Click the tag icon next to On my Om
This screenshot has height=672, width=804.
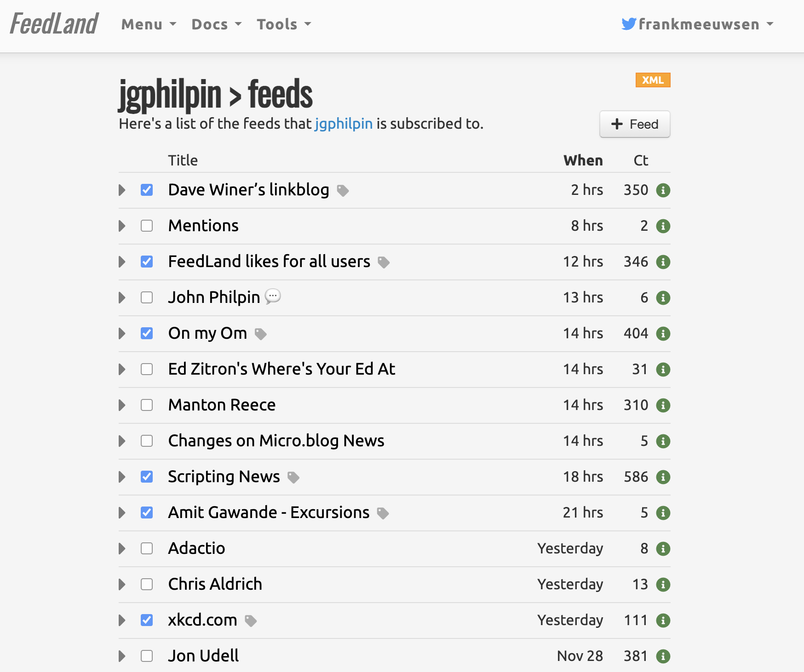(x=261, y=334)
